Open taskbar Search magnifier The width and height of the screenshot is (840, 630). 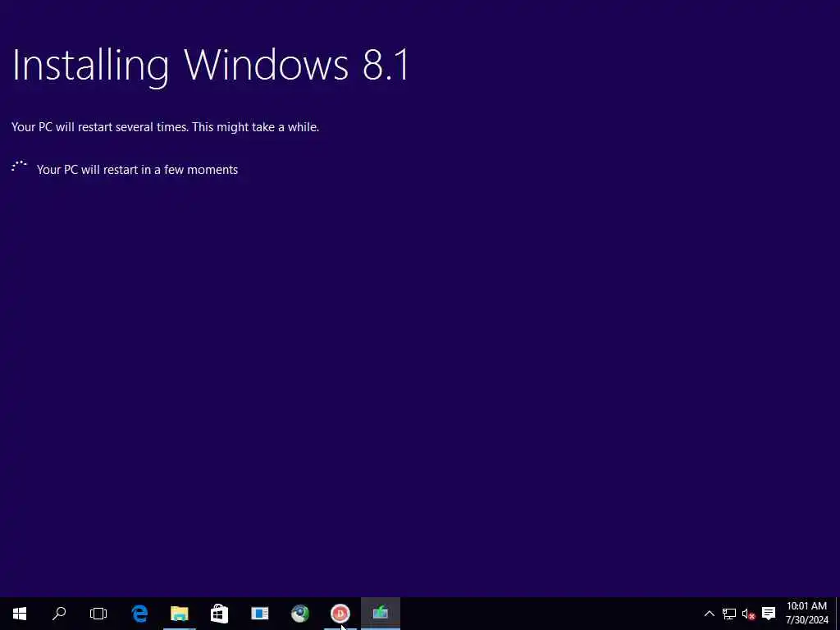coord(59,614)
